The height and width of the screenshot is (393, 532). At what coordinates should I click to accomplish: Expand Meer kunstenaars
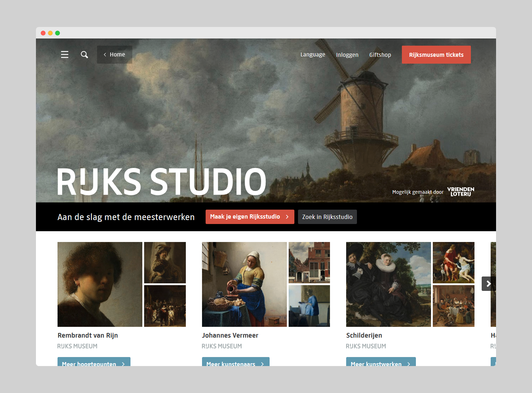click(x=235, y=362)
